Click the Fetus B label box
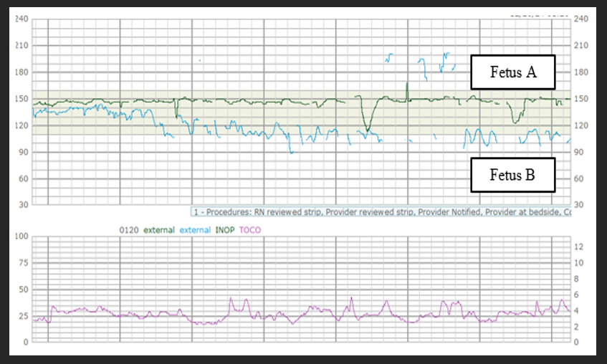The image size is (607, 364). (513, 175)
